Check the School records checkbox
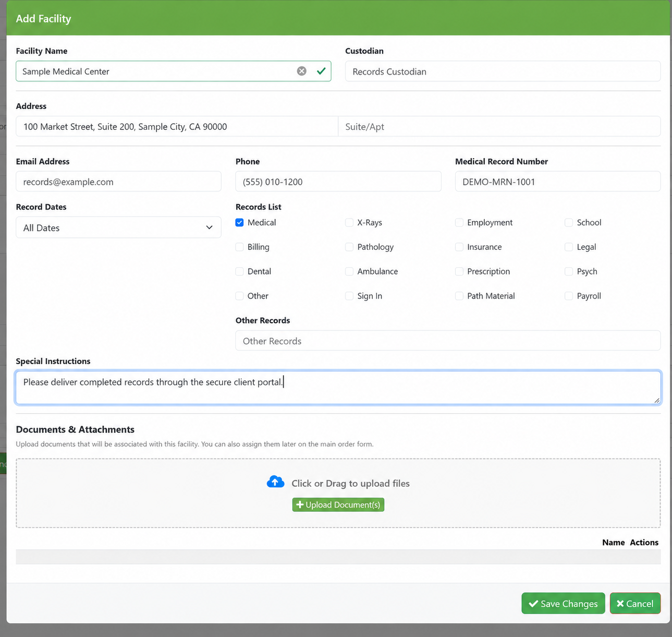 569,222
